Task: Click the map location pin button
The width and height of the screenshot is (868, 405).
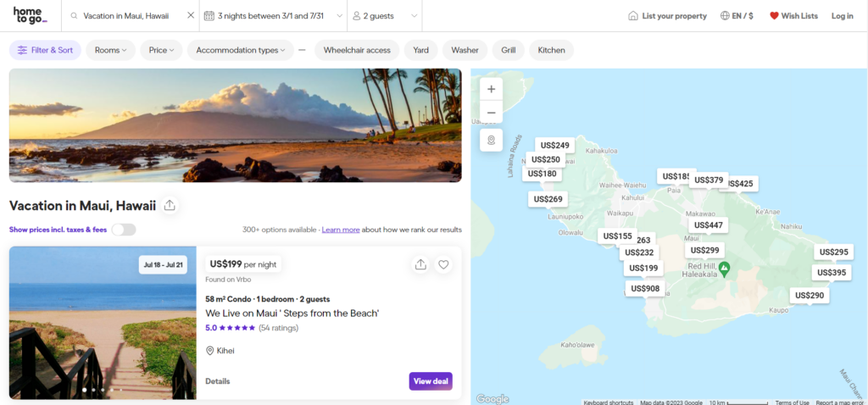Action: tap(491, 140)
